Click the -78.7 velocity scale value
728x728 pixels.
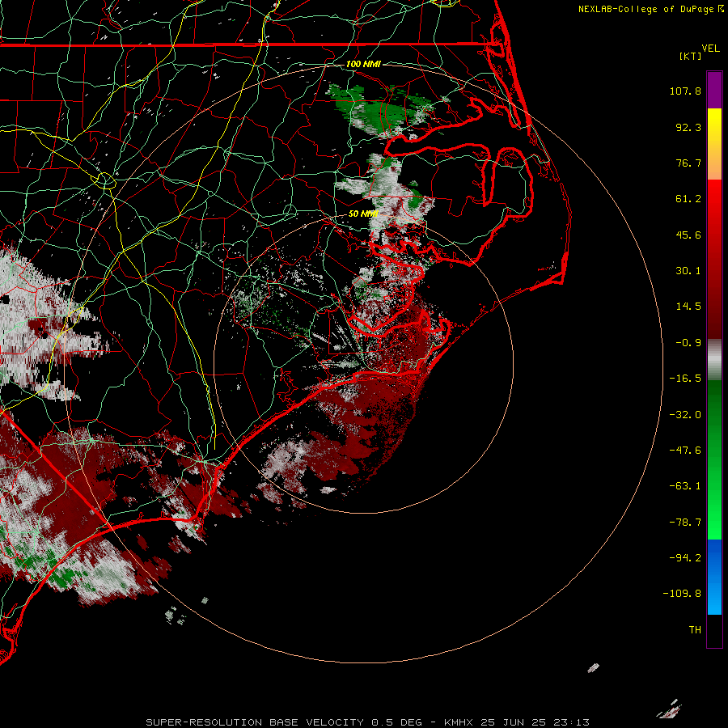point(685,523)
